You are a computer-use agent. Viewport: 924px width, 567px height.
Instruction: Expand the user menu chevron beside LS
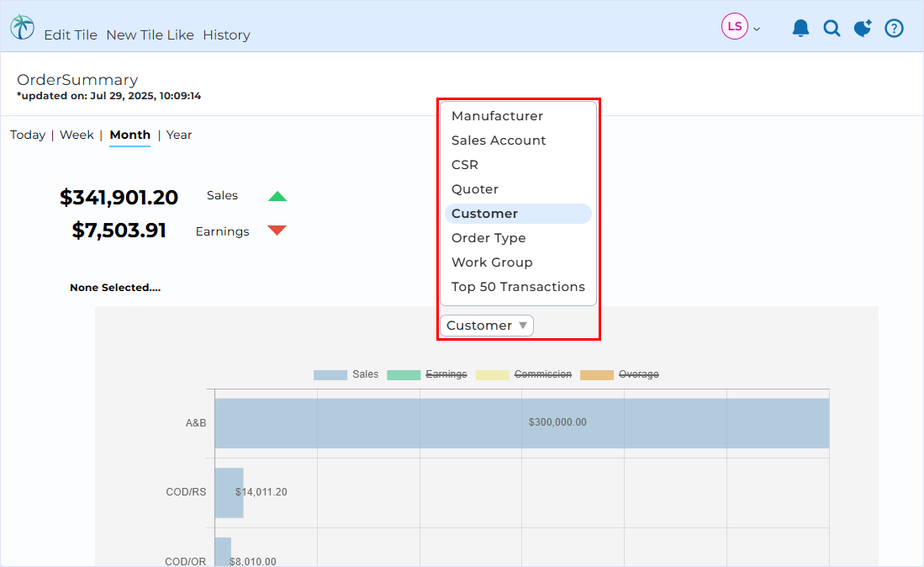(x=757, y=29)
